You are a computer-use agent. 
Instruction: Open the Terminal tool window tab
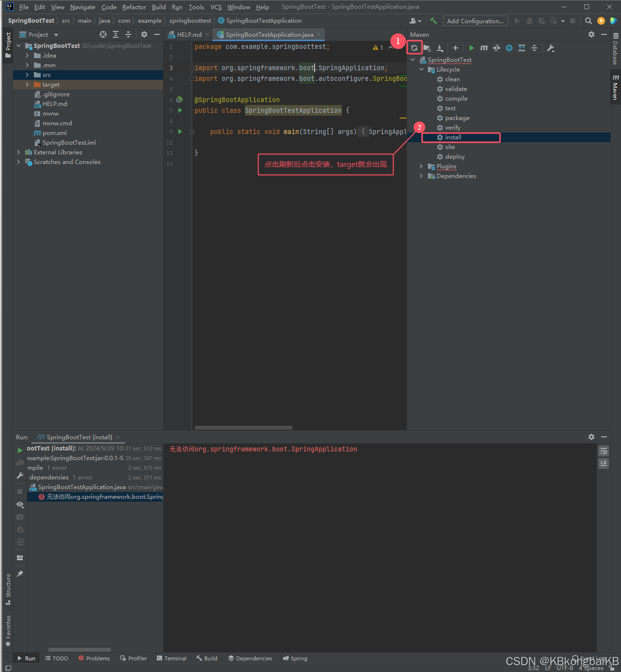pyautogui.click(x=171, y=658)
